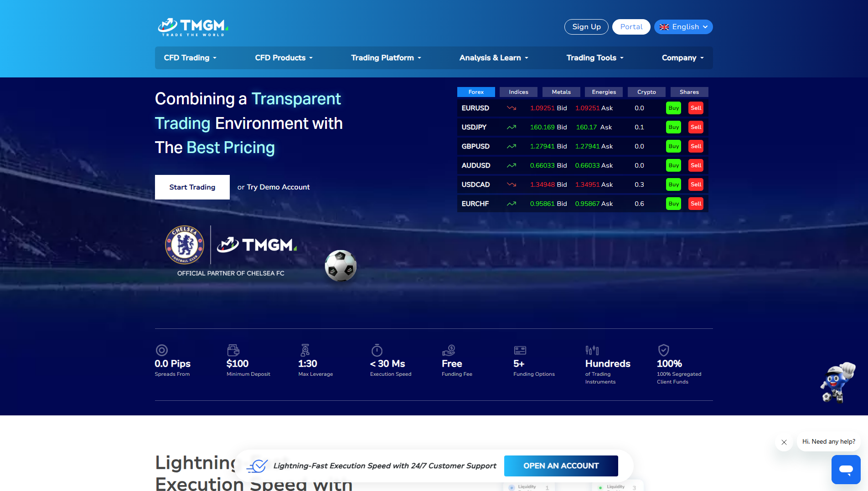The height and width of the screenshot is (491, 868).
Task: Click the free funding fee hand icon
Action: pyautogui.click(x=449, y=350)
